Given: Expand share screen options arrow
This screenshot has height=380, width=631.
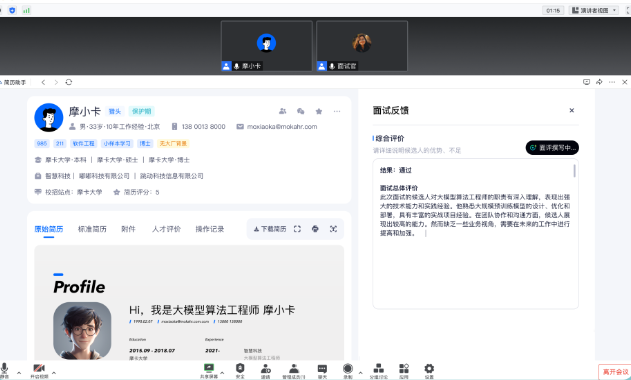Looking at the screenshot, I should (x=222, y=373).
